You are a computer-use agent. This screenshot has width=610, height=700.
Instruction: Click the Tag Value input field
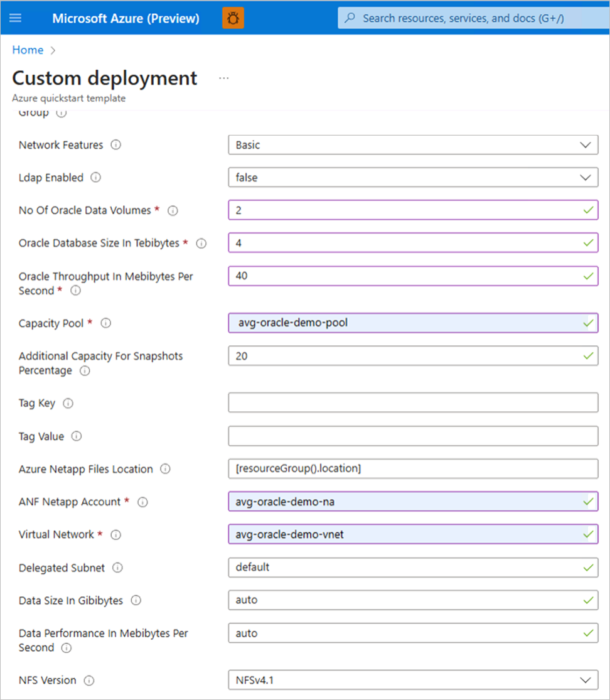tap(413, 436)
